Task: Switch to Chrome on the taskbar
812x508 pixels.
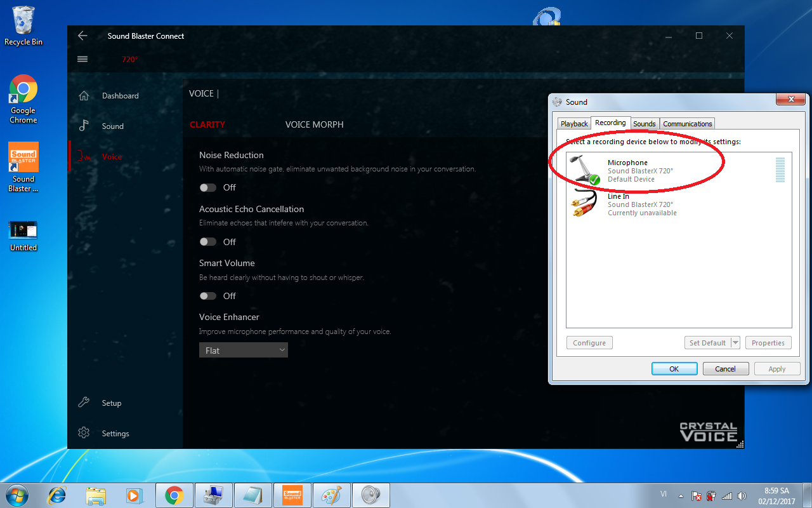Action: pyautogui.click(x=174, y=495)
